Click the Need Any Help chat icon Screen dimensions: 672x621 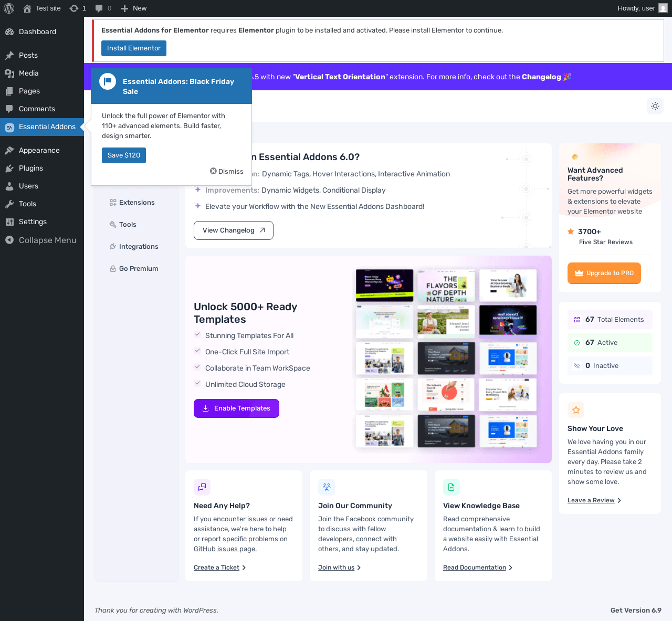click(x=202, y=487)
